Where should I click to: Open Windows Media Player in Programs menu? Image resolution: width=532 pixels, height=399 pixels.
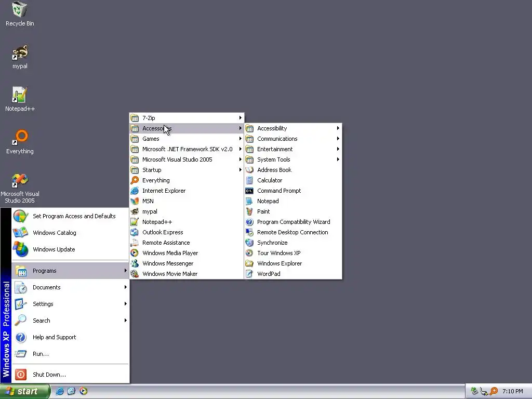pos(187,253)
